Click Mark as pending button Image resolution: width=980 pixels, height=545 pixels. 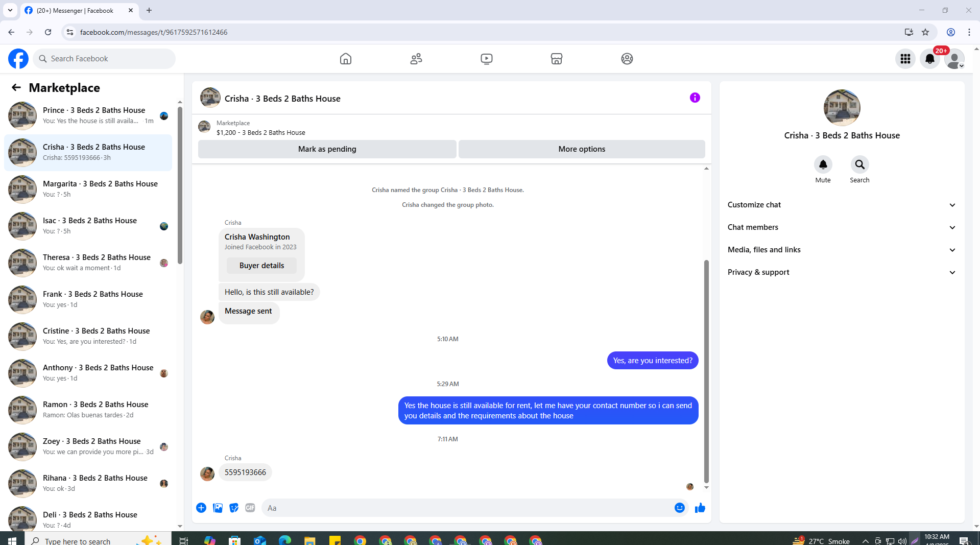327,149
